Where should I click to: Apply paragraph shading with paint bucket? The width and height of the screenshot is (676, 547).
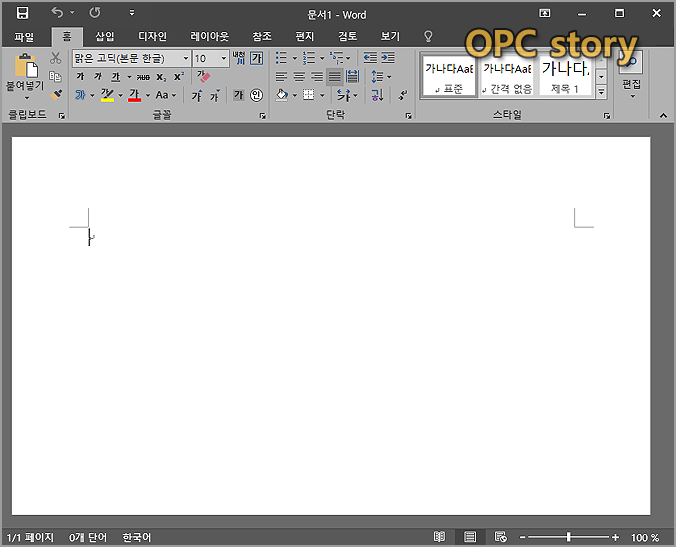[282, 95]
